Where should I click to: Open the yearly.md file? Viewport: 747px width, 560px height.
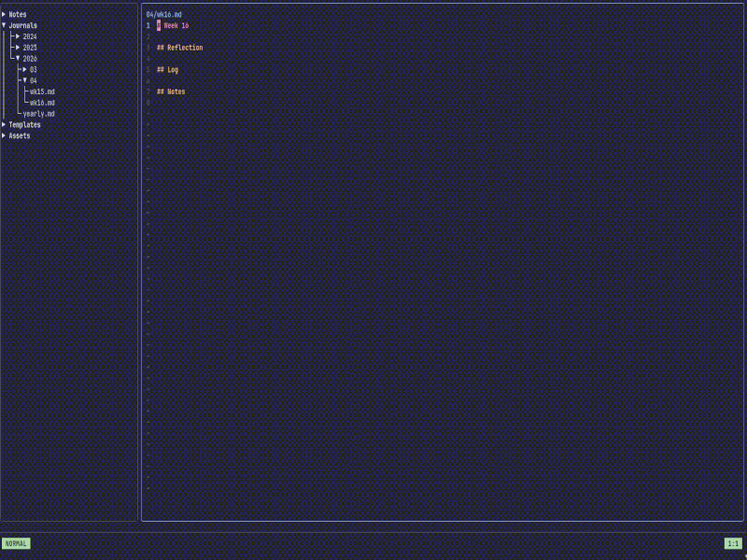tap(38, 114)
